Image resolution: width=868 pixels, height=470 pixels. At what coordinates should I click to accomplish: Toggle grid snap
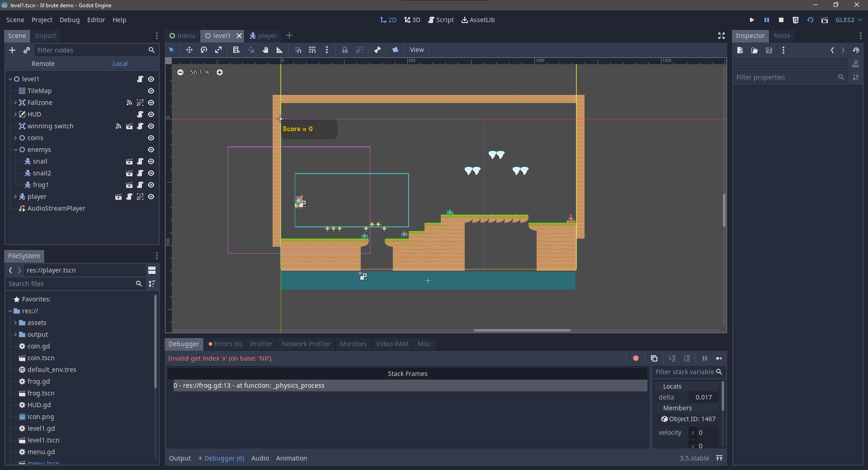point(312,50)
